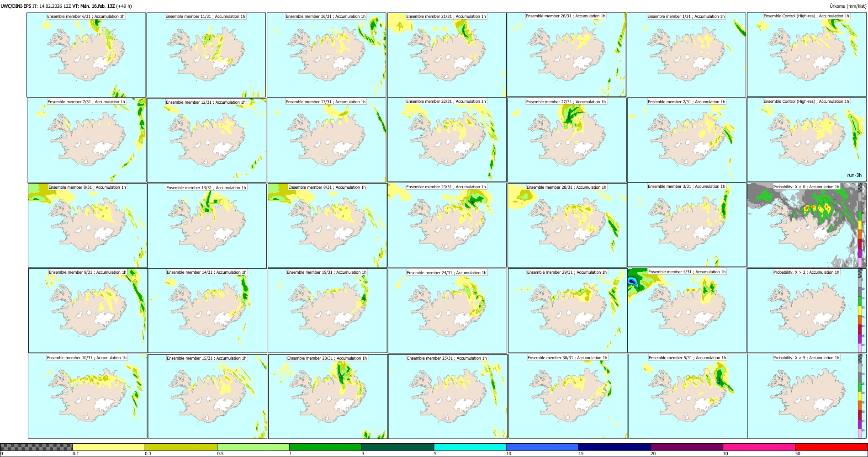
Task: View the Ensemble member 29/31 map panel
Action: point(567,310)
